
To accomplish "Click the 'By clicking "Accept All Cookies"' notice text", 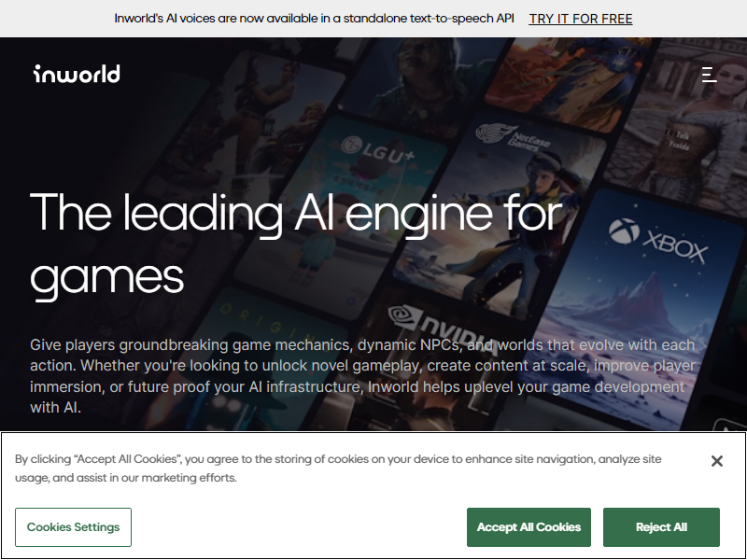I will (338, 469).
